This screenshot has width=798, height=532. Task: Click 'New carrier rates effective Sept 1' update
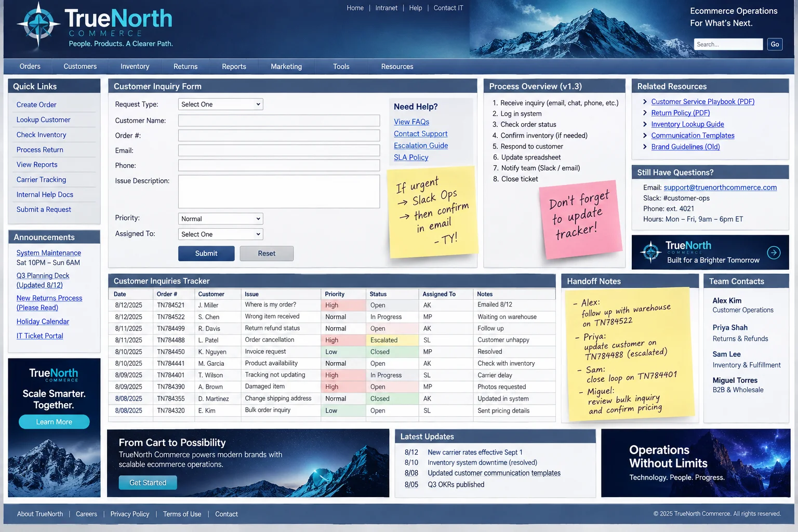coord(475,453)
